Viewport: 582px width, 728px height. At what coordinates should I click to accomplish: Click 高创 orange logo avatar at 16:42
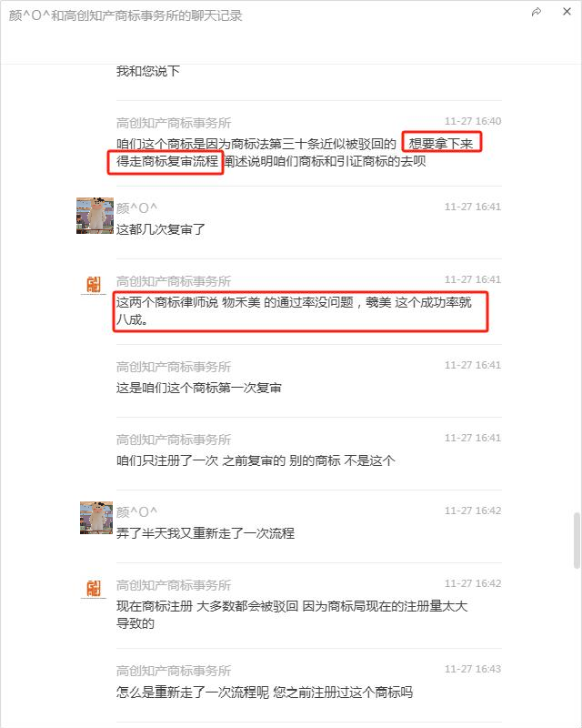pos(94,589)
